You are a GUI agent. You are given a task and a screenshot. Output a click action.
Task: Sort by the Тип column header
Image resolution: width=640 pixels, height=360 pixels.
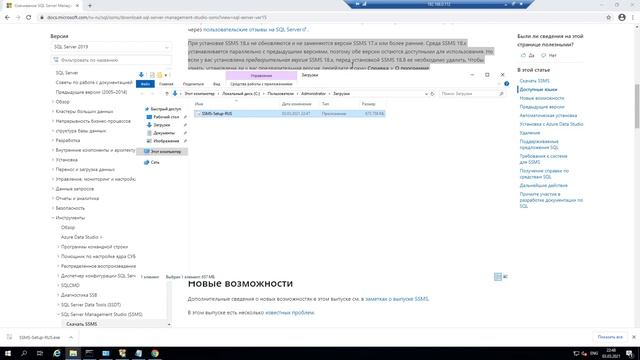click(325, 104)
